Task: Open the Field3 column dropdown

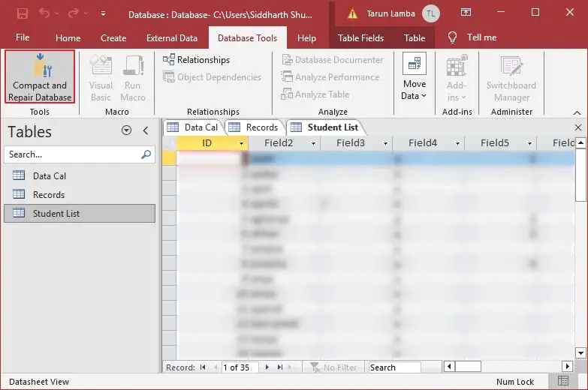Action: 385,143
